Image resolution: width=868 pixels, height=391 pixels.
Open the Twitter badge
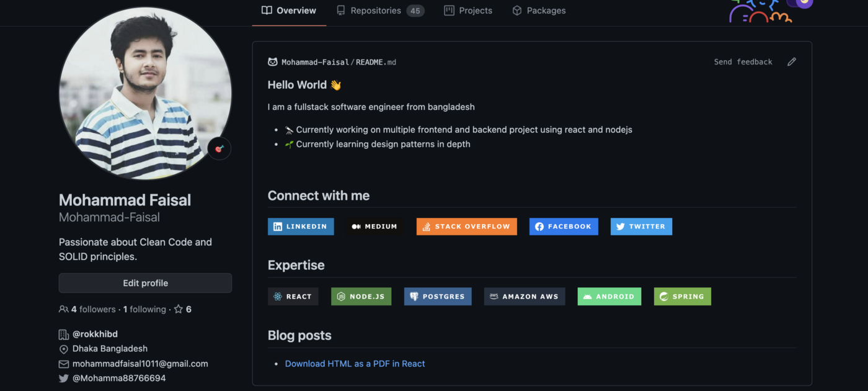pyautogui.click(x=641, y=227)
